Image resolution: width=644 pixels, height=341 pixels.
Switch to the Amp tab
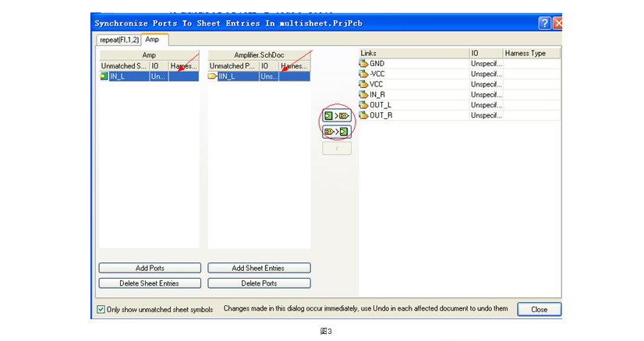tap(154, 40)
